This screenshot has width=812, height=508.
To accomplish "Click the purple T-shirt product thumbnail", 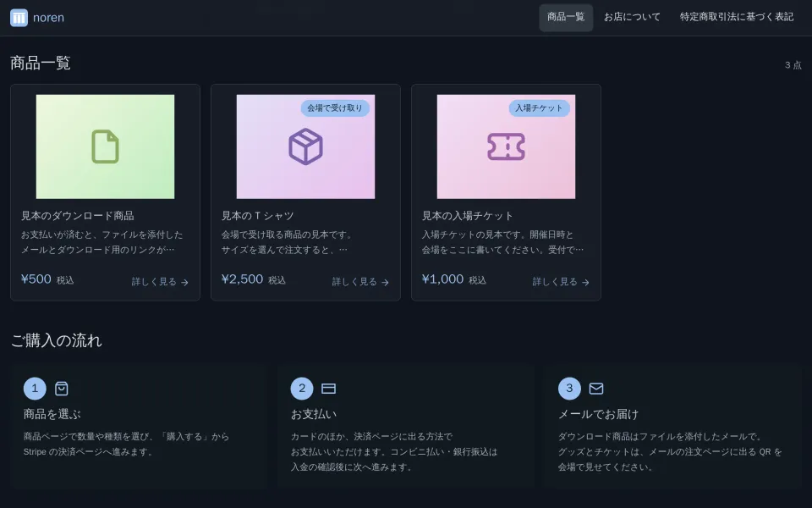I will coord(305,146).
